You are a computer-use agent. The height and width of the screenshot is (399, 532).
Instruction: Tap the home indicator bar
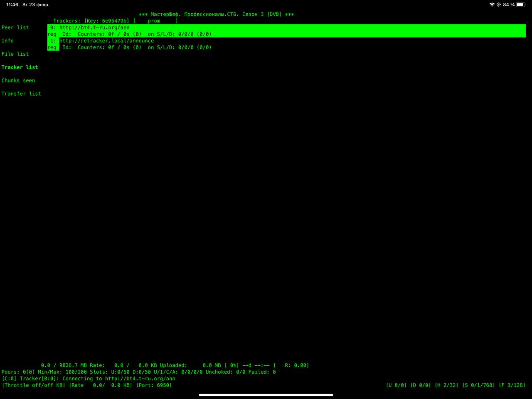click(x=266, y=395)
